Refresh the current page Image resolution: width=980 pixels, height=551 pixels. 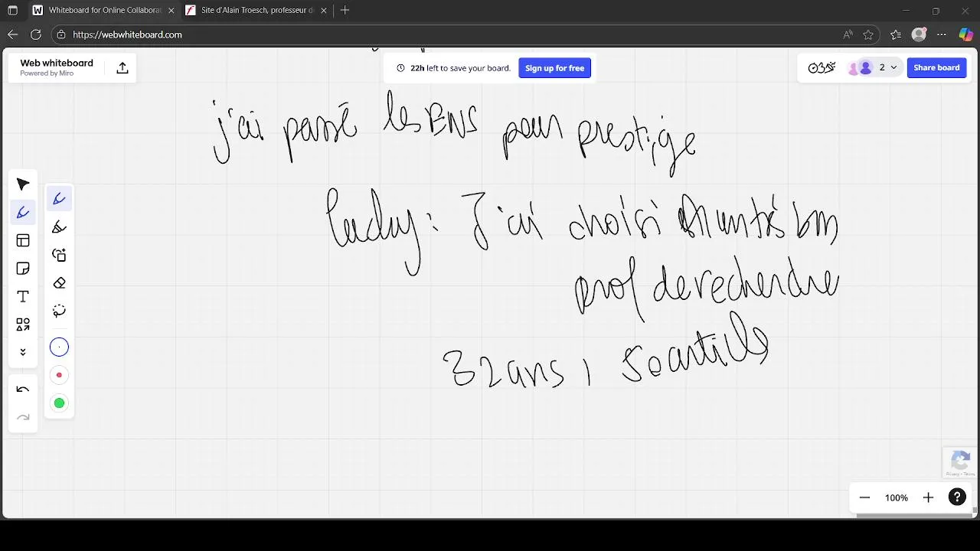[35, 34]
